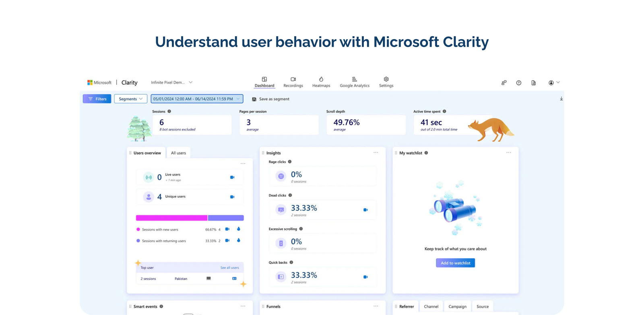Click the pink new users bar segment
Viewport: 644px width, 315px height.
point(171,218)
